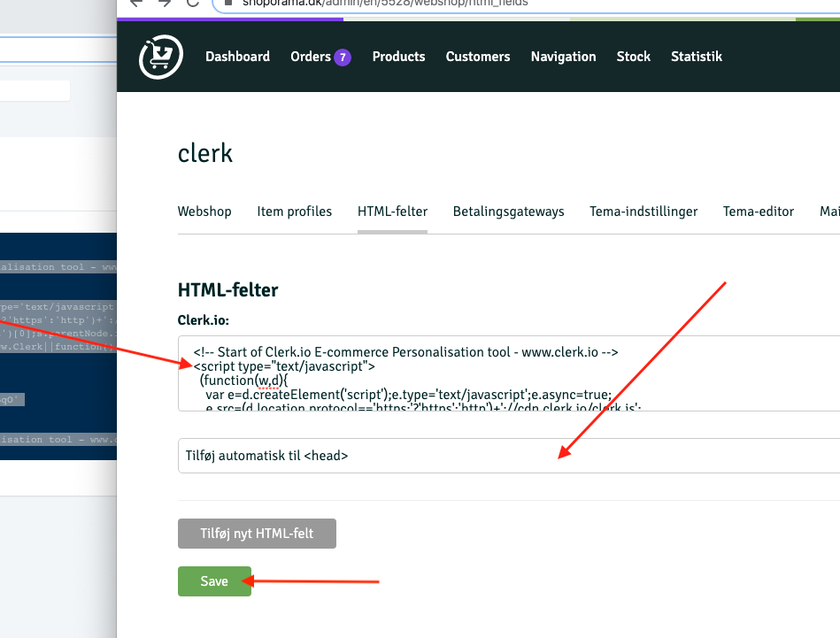
Task: Open the Tema-indstillinger tab
Action: (x=643, y=211)
